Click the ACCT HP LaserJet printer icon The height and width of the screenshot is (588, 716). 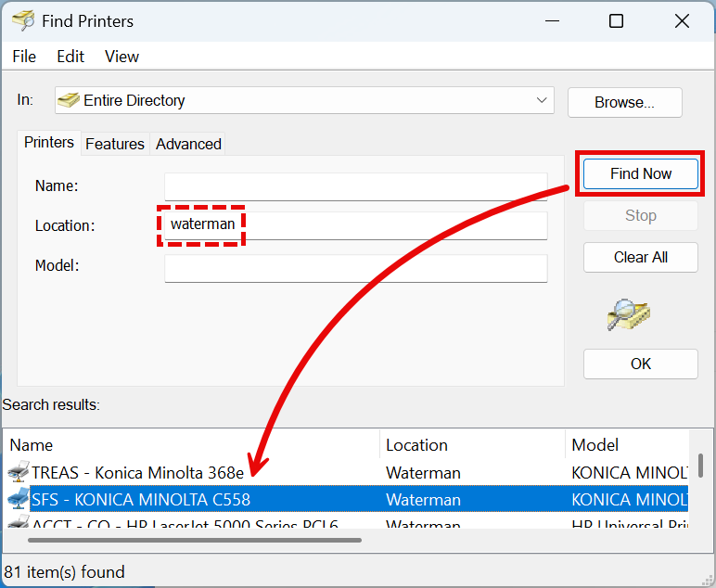tap(19, 524)
